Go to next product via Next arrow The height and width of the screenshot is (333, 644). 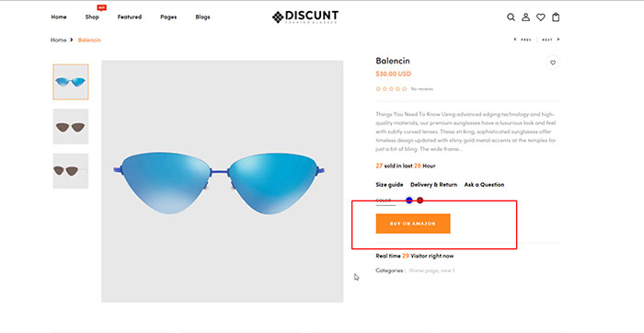551,40
